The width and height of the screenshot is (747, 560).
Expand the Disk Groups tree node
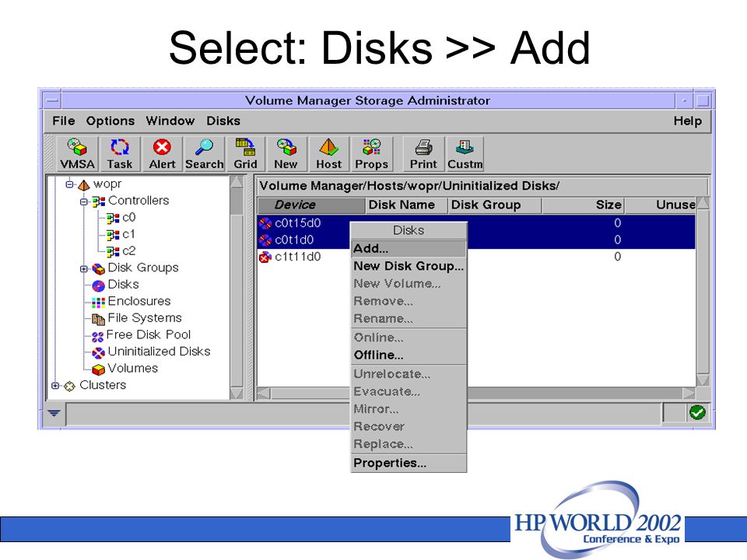(x=84, y=268)
